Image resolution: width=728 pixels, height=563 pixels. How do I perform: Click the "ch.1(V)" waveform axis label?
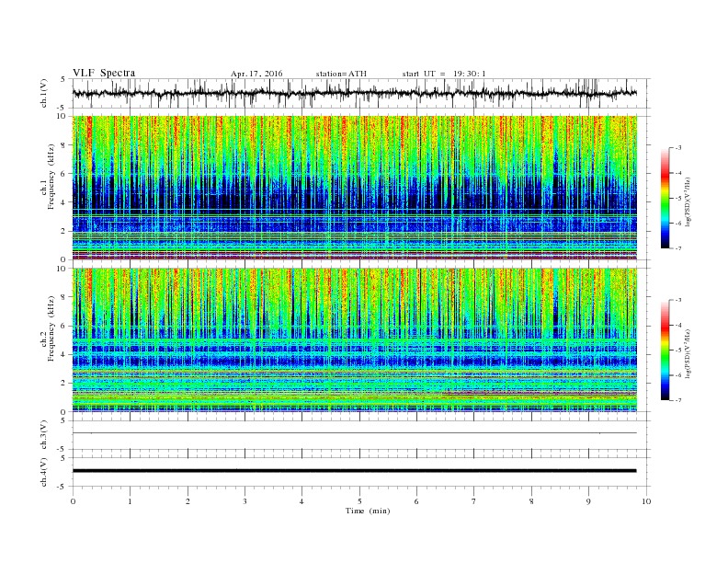(43, 94)
